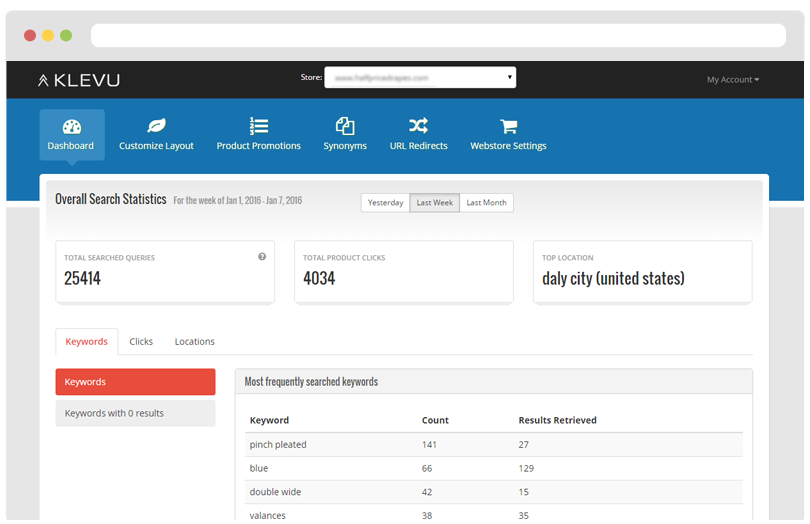
Task: Switch to the Keywords tab
Action: [86, 342]
